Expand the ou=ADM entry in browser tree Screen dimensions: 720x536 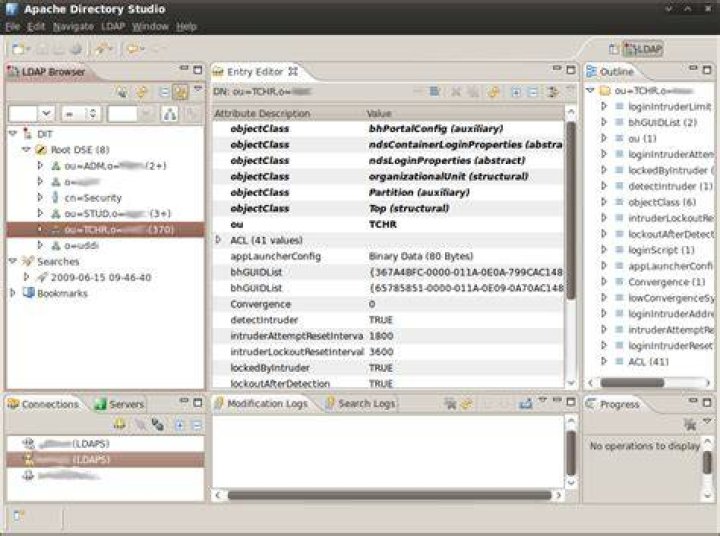(40, 165)
